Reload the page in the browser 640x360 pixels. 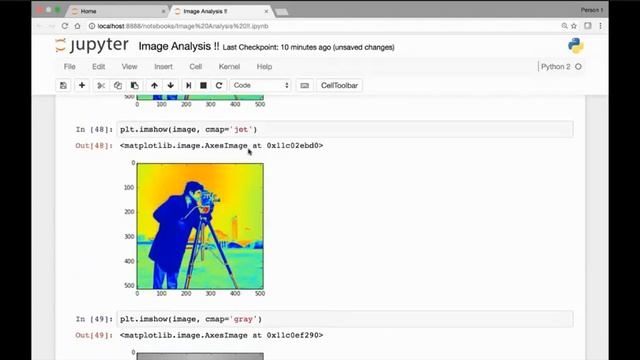[x=64, y=26]
